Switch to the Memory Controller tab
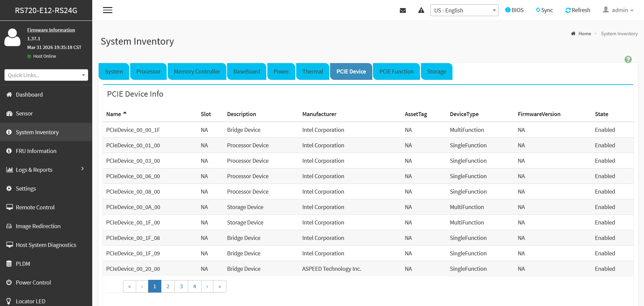Screen dimensions: 644x306 pos(197,71)
